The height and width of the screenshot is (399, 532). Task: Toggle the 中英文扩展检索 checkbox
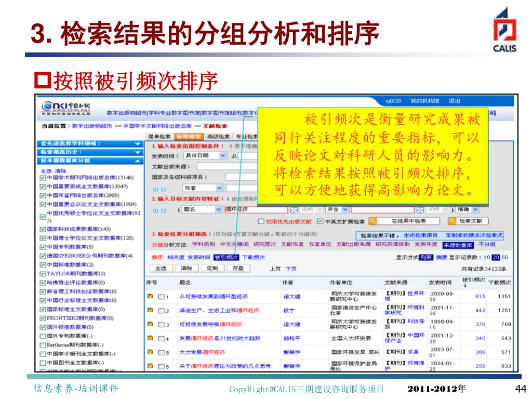320,221
